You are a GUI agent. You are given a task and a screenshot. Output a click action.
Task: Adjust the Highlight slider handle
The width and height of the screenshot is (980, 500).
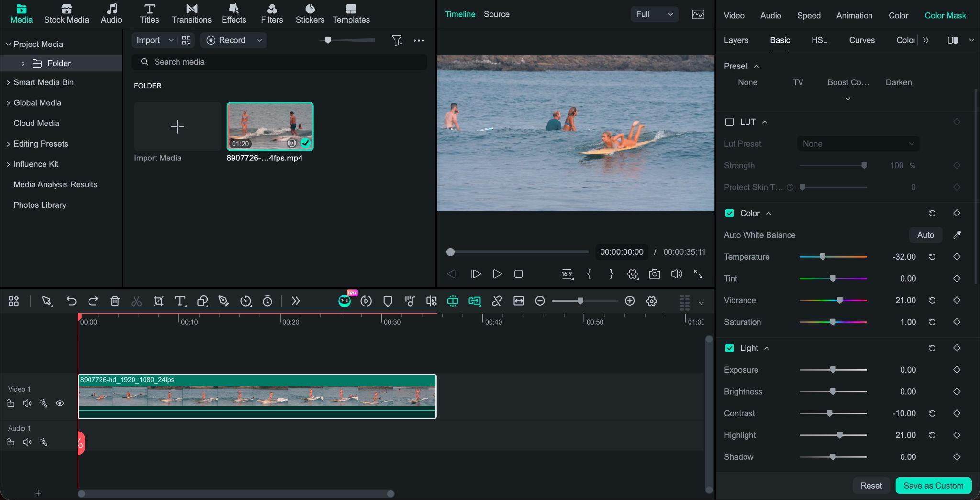click(839, 435)
